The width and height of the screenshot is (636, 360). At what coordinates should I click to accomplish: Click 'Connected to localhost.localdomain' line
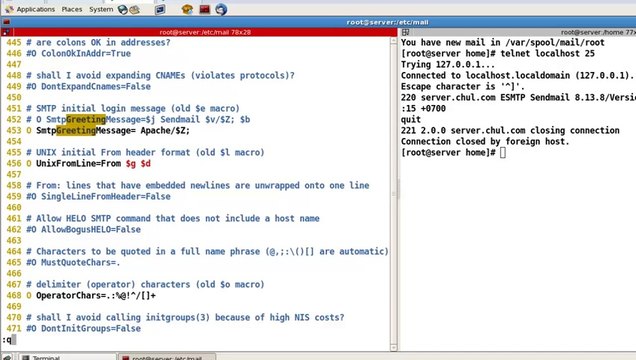(x=517, y=75)
